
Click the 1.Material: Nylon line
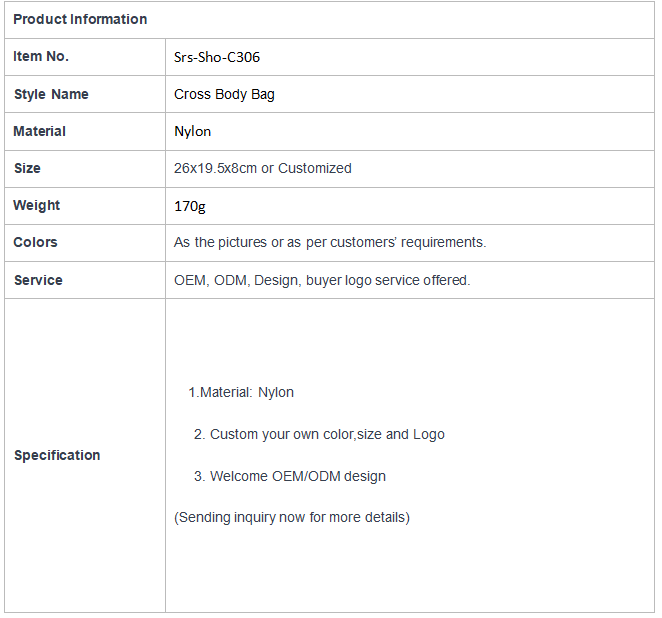[241, 393]
